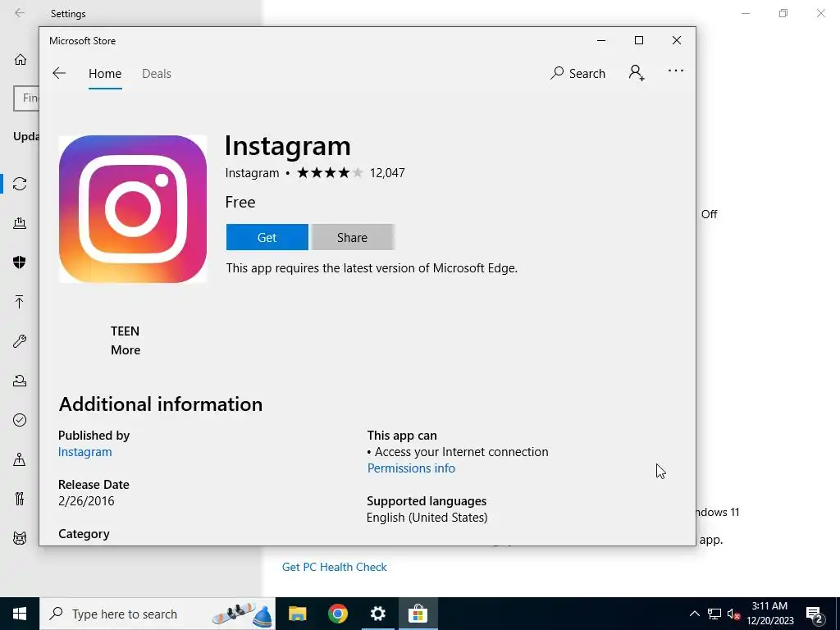Switch to the Deals tab
Image resolution: width=840 pixels, height=630 pixels.
coord(157,73)
